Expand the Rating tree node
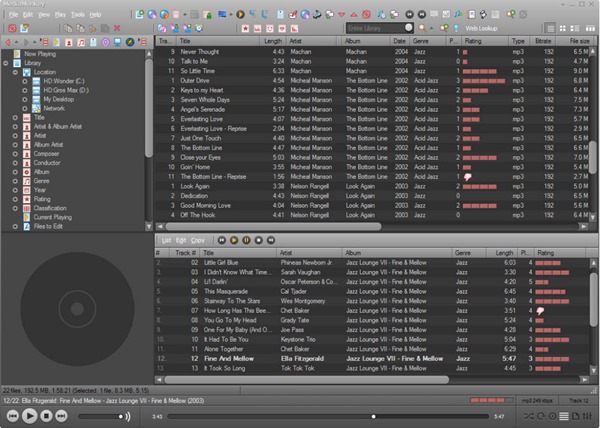Viewport: 600px width, 428px height. [x=15, y=199]
